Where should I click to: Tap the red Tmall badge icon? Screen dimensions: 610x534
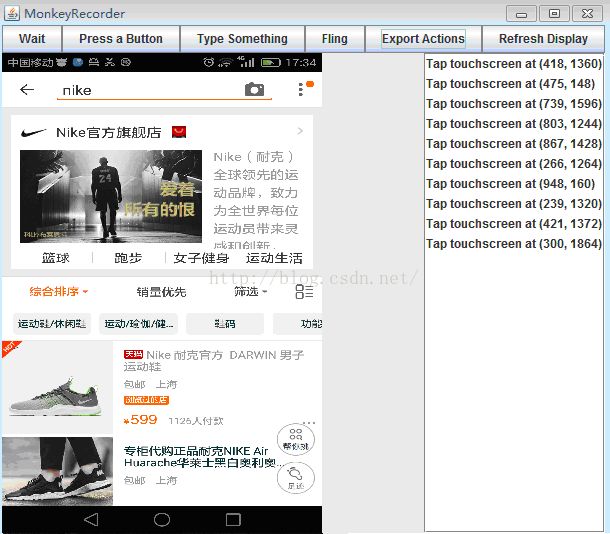179,132
